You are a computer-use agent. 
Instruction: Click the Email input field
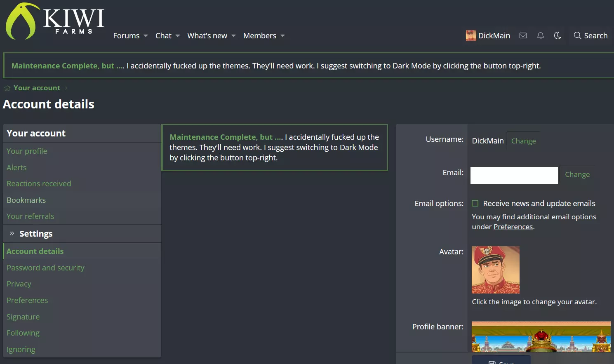tap(514, 175)
